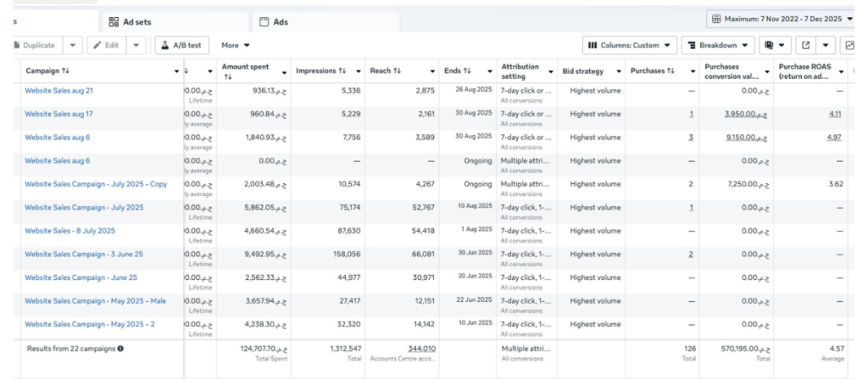Click the A/B test flask button
This screenshot has width=868, height=380.
pos(181,45)
